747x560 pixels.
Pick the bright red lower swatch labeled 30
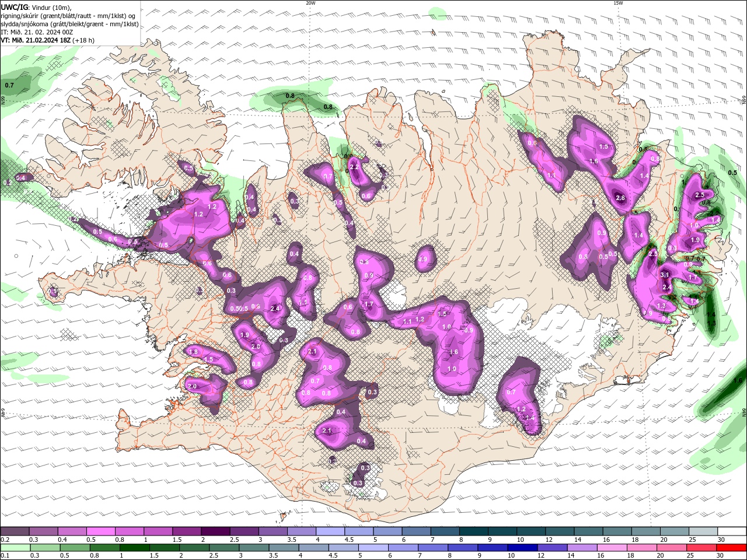tap(731, 548)
